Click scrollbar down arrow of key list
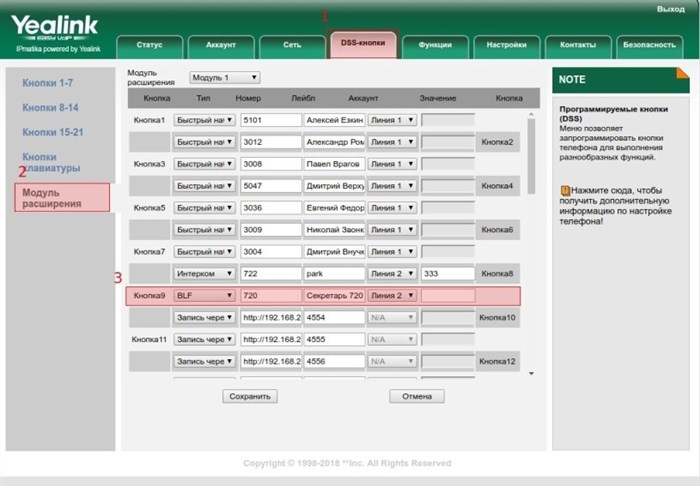This screenshot has width=700, height=486. (531, 374)
